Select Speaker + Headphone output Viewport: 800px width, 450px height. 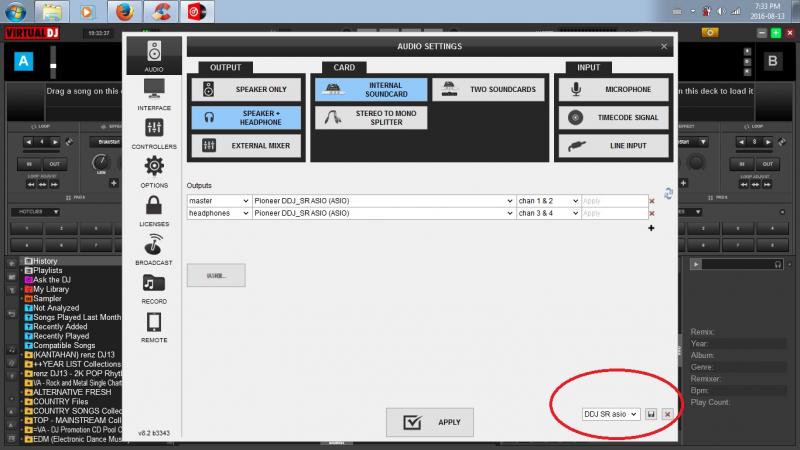coord(246,117)
